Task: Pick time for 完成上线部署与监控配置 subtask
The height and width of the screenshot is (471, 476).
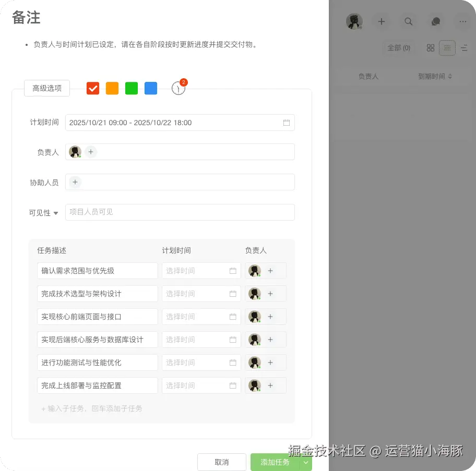Action: point(201,385)
